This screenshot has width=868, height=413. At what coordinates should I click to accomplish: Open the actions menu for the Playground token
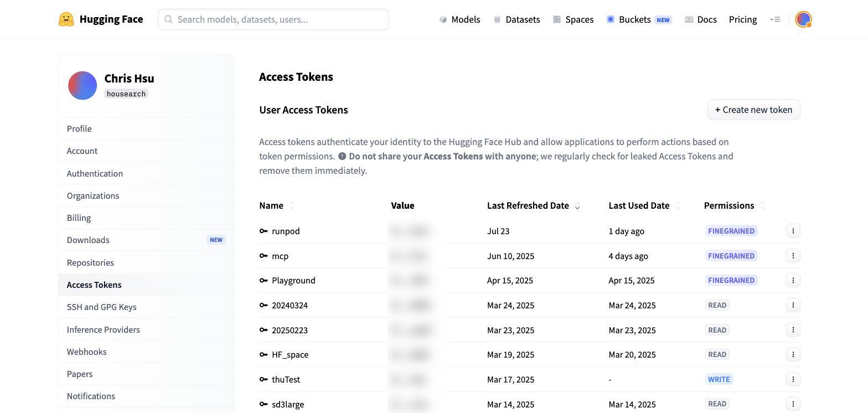point(793,280)
